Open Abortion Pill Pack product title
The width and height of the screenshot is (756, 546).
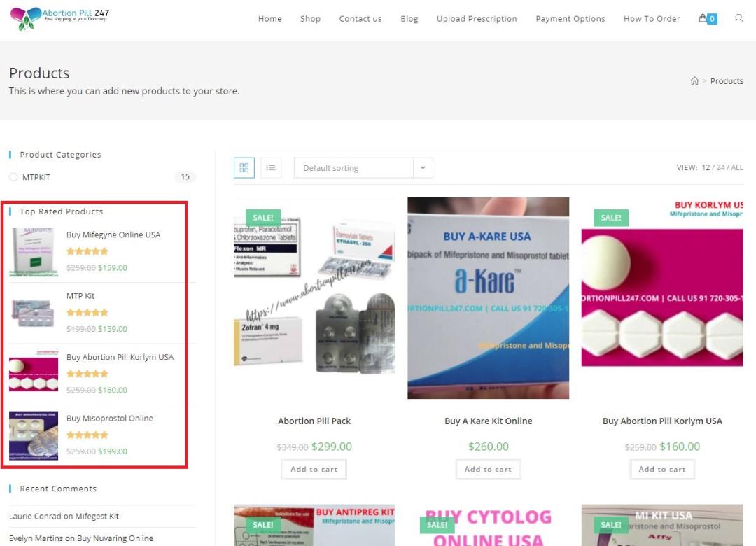314,421
